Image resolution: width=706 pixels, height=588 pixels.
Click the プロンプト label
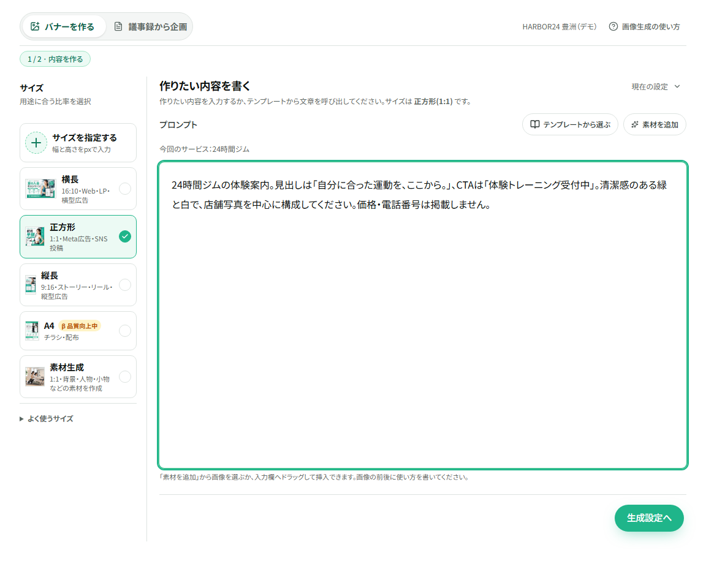click(178, 124)
